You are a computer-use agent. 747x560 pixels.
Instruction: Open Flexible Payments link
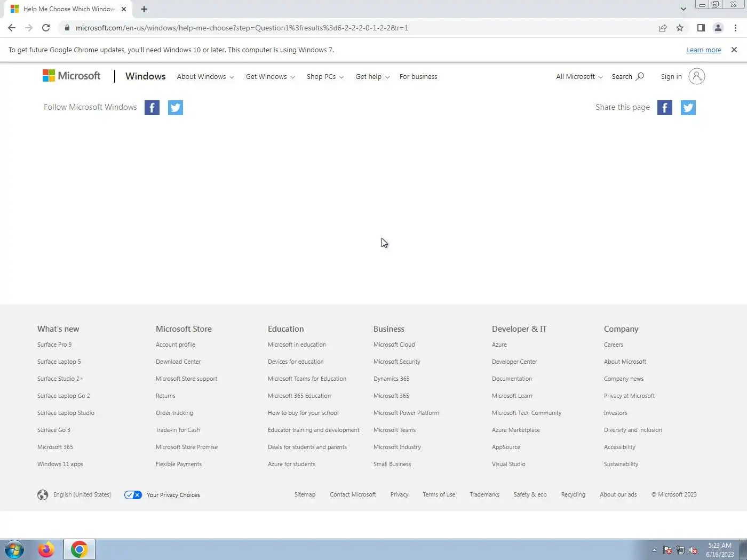point(179,464)
